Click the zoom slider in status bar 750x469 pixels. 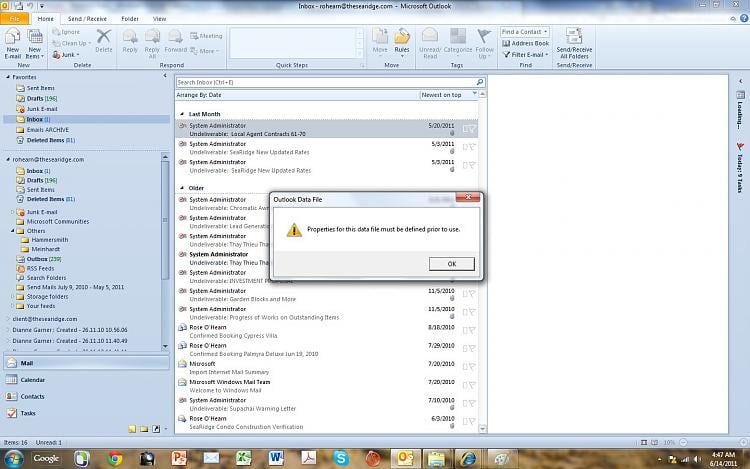click(x=713, y=442)
